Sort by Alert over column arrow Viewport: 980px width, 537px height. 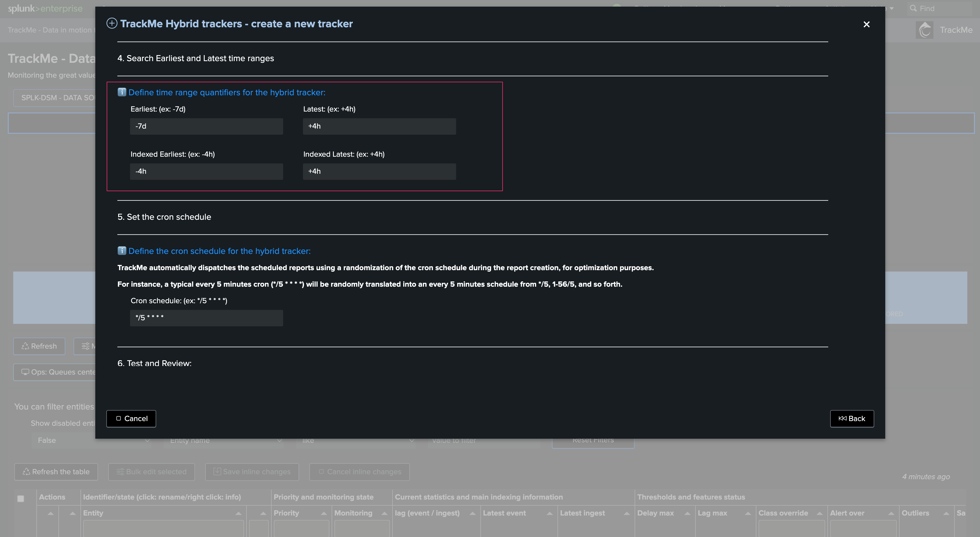891,513
